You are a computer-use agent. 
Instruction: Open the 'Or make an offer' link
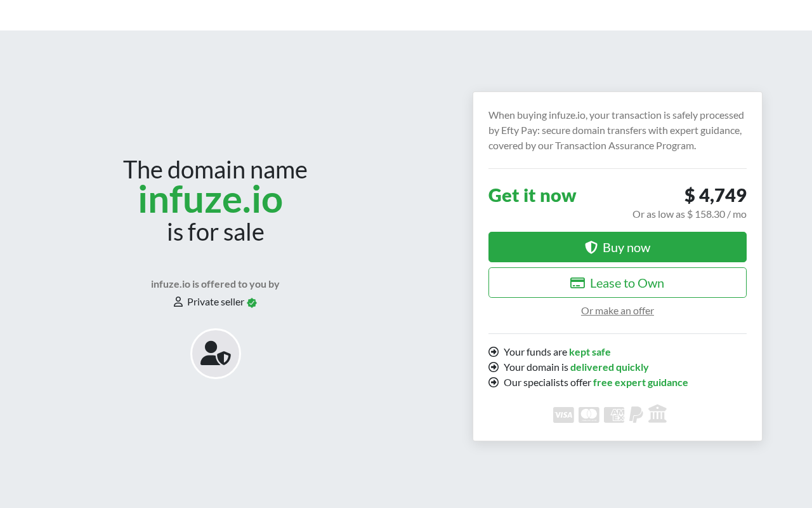click(617, 311)
